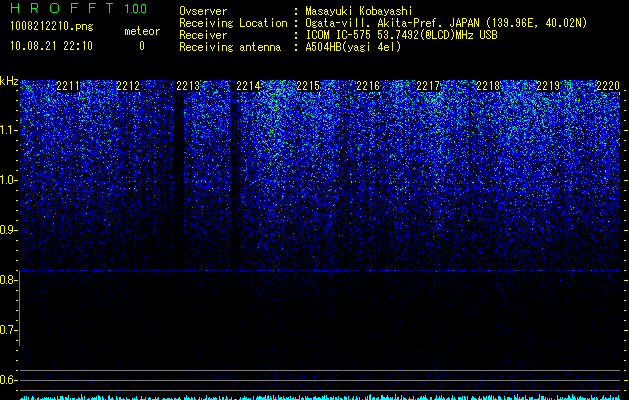Click the Ogata-vill. Akita-Pref. JAPAN location text

[x=446, y=23]
